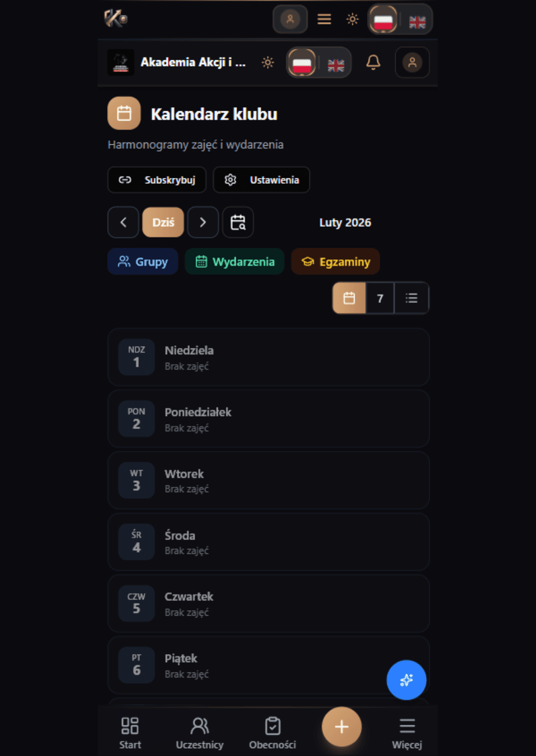Screen dimensions: 536x756
Task: Click the orange Kalendarz klubu calendar icon
Action: pyautogui.click(x=124, y=113)
